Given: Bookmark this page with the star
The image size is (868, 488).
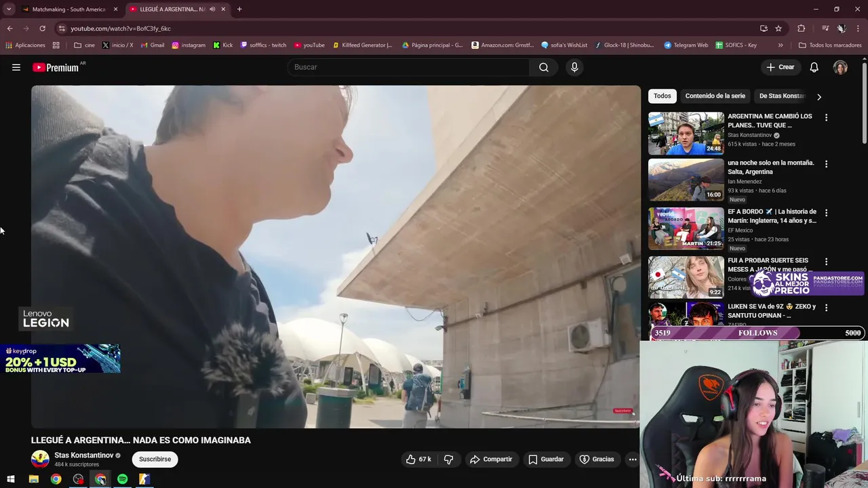Looking at the screenshot, I should (x=778, y=28).
